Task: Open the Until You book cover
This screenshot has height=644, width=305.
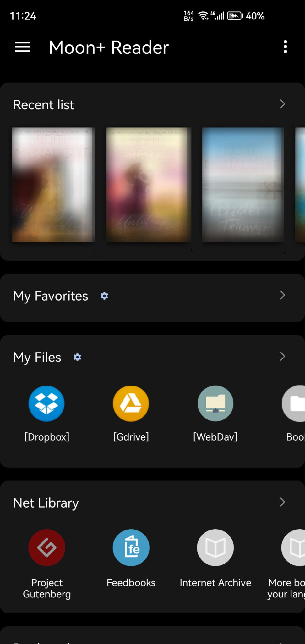Action: coord(148,184)
